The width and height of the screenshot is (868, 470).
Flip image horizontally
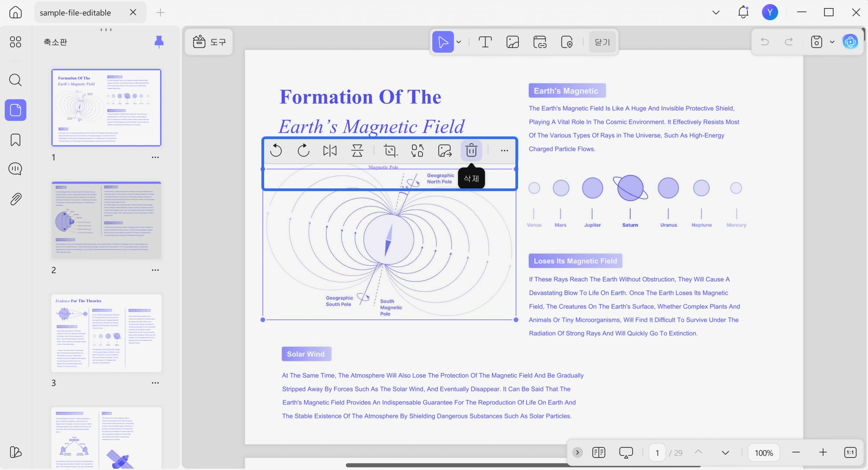click(x=330, y=150)
